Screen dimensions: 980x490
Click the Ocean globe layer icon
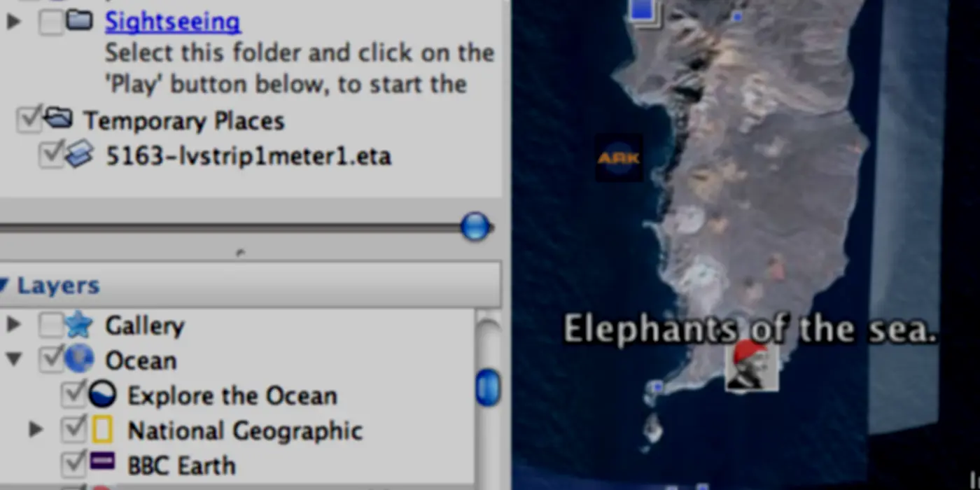point(78,360)
